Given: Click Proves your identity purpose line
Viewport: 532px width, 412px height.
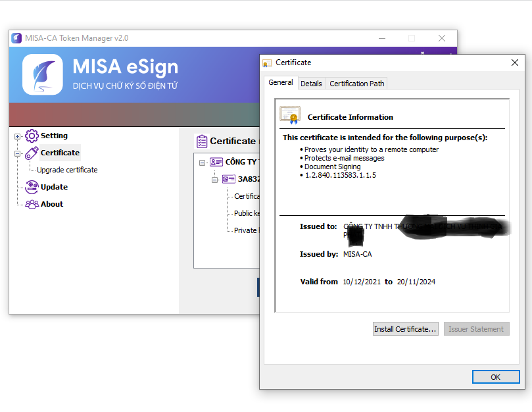Looking at the screenshot, I should point(372,149).
